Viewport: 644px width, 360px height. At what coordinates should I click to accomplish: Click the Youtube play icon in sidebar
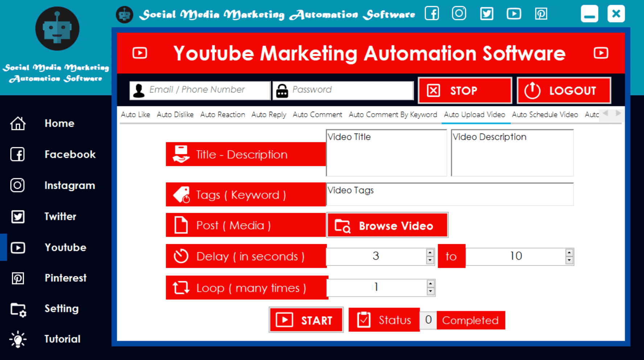(18, 247)
